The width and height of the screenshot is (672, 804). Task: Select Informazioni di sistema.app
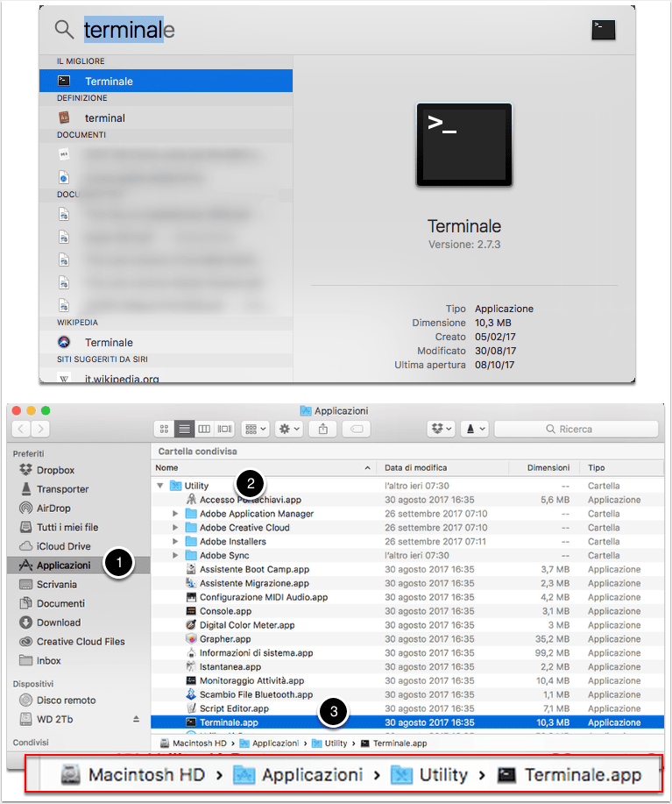click(407, 652)
